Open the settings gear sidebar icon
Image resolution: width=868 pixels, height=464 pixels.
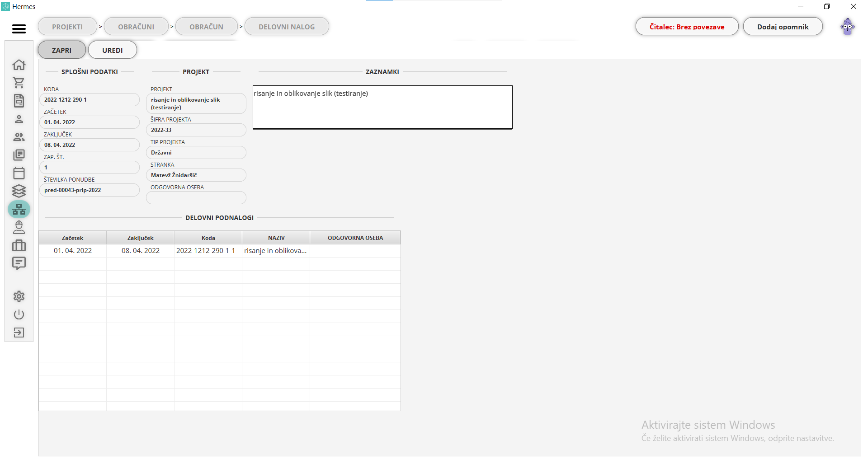pyautogui.click(x=19, y=296)
